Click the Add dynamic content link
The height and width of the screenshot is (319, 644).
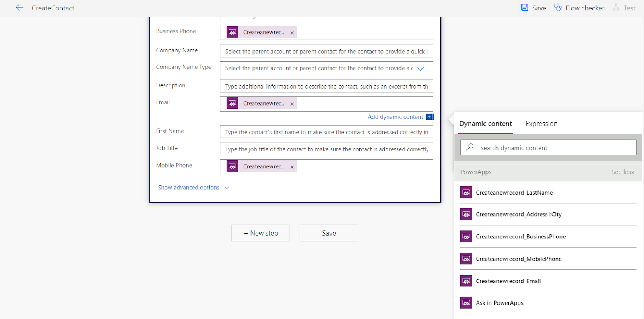point(395,117)
